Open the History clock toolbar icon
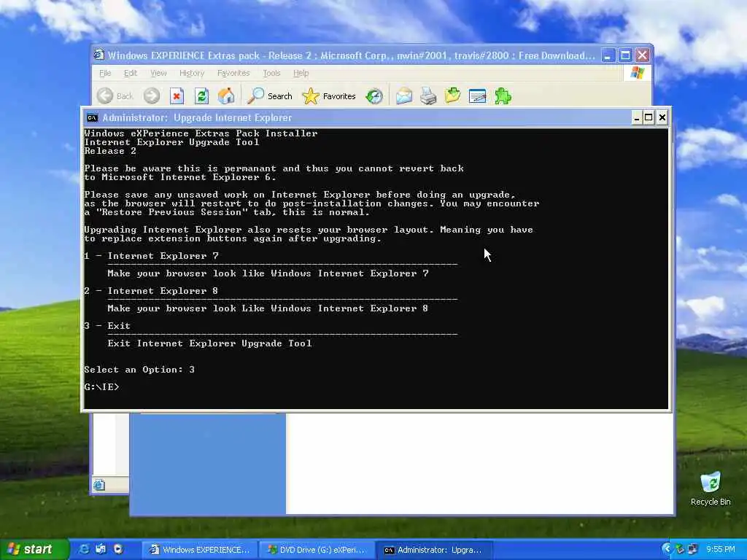747x560 pixels. 374,96
